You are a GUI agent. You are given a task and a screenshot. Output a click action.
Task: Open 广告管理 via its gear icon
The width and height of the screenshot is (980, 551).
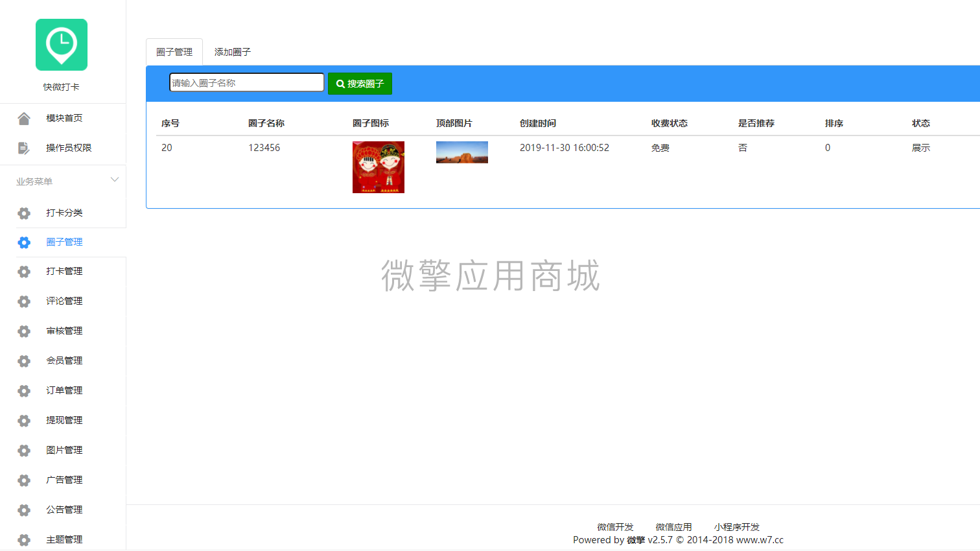pos(24,480)
